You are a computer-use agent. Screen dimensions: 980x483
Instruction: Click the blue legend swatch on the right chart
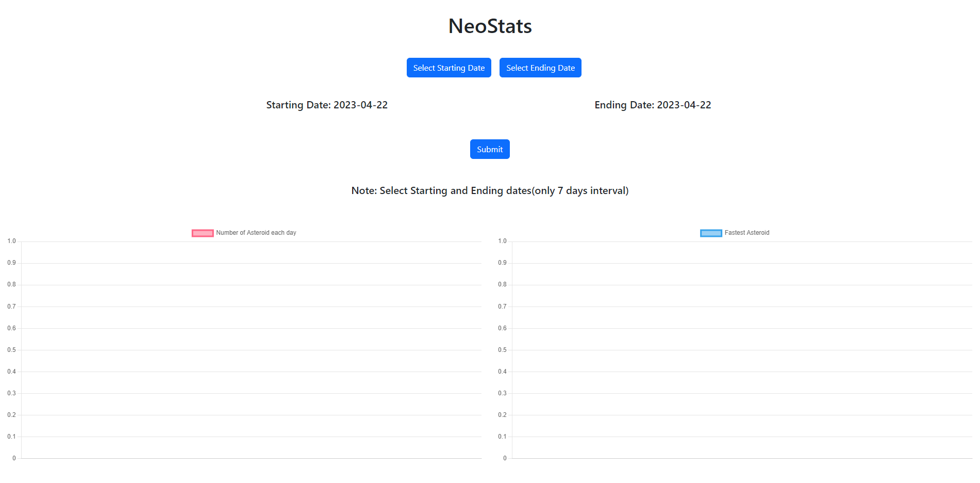pyautogui.click(x=710, y=233)
